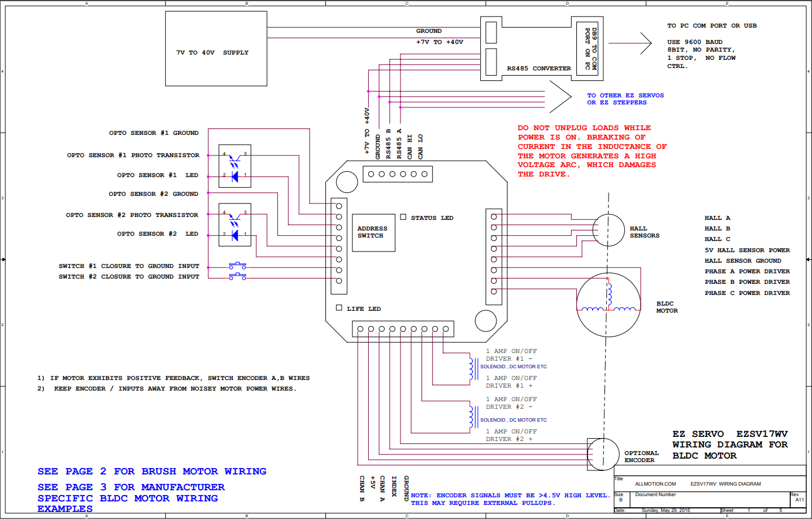This screenshot has height=519, width=812.
Task: Click the arrow pointing to PC COM port
Action: coord(630,43)
